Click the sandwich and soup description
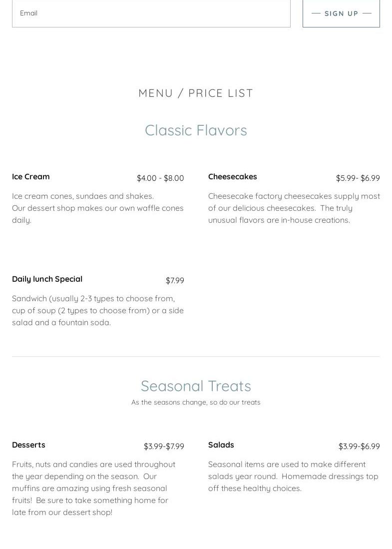This screenshot has width=392, height=549. pos(98,310)
